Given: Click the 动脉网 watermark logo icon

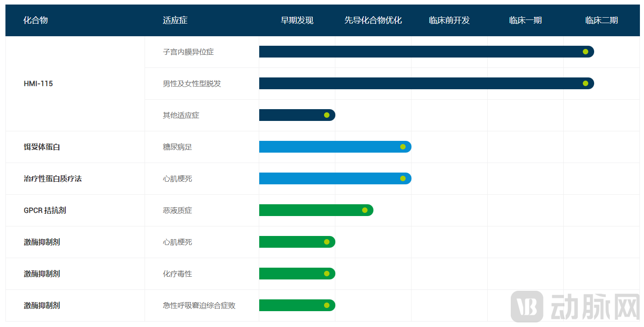Looking at the screenshot, I should pos(527,307).
